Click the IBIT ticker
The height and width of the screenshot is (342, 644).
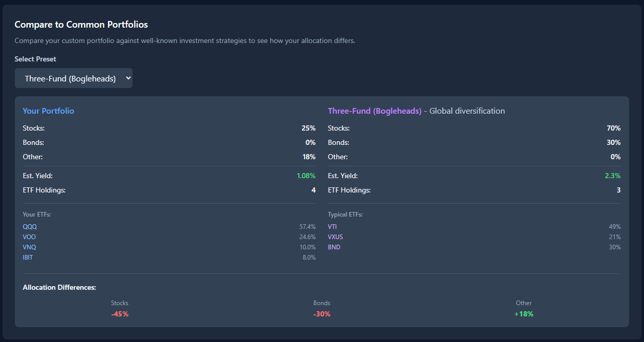coord(28,257)
